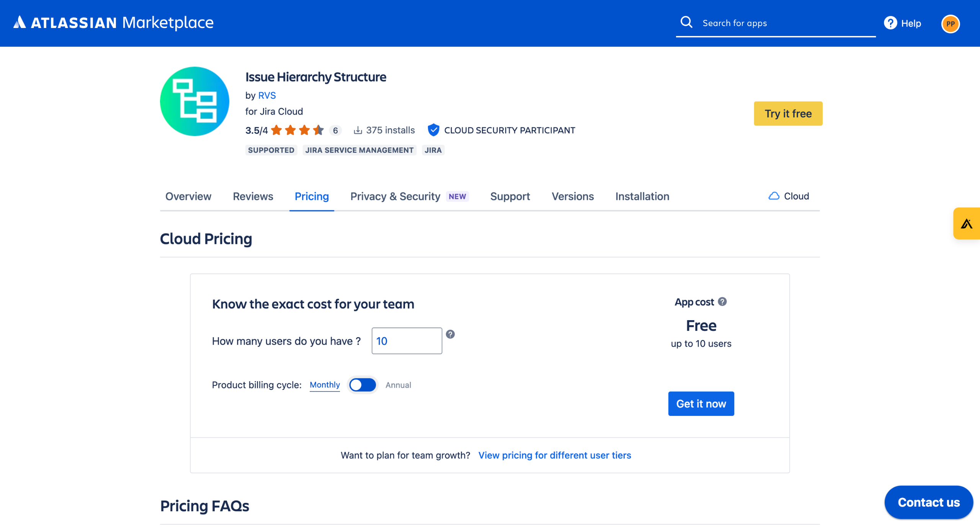Click the App cost help icon
This screenshot has height=532, width=980.
click(x=722, y=302)
